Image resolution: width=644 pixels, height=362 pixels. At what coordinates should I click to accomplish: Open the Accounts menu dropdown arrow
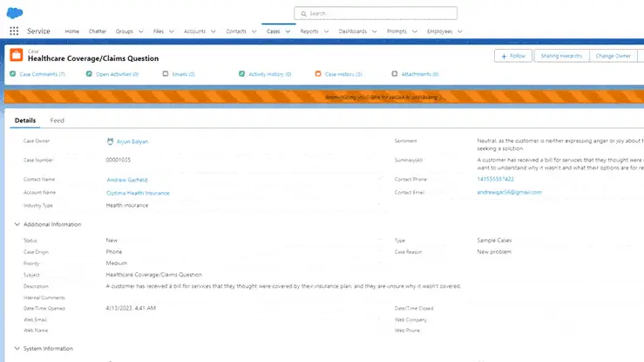213,31
